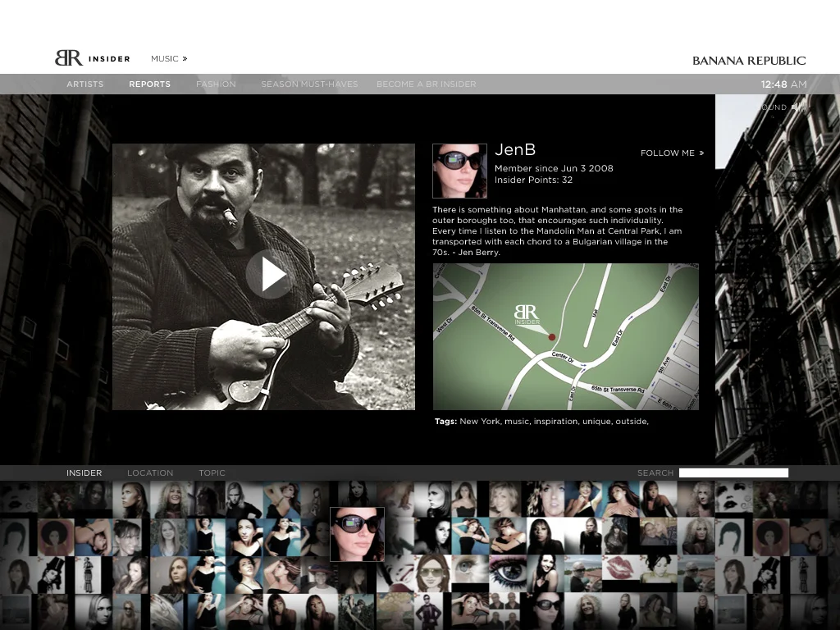Open JenB's profile avatar photo

[459, 171]
